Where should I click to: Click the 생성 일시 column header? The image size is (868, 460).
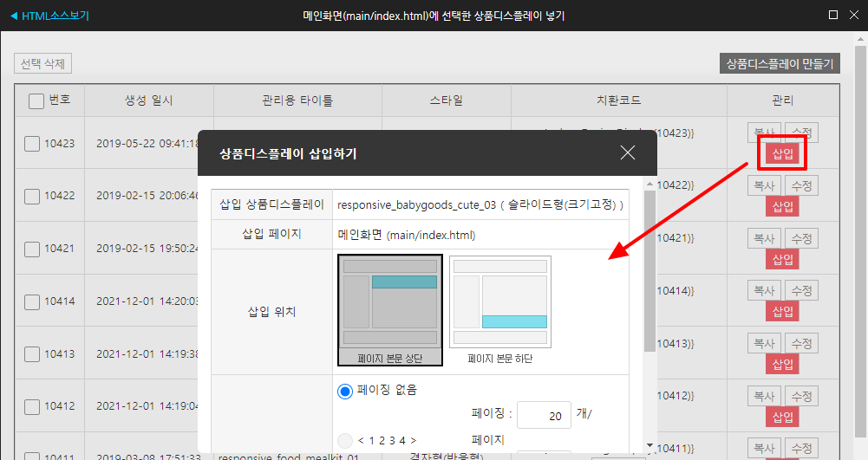point(148,100)
